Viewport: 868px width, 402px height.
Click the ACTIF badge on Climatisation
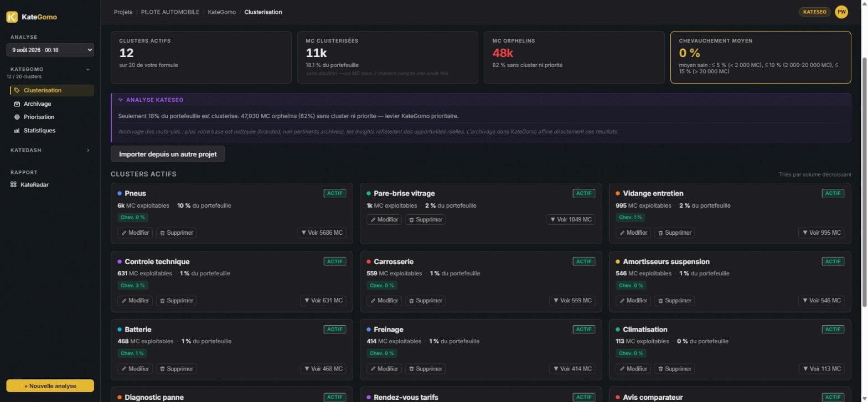pyautogui.click(x=833, y=329)
